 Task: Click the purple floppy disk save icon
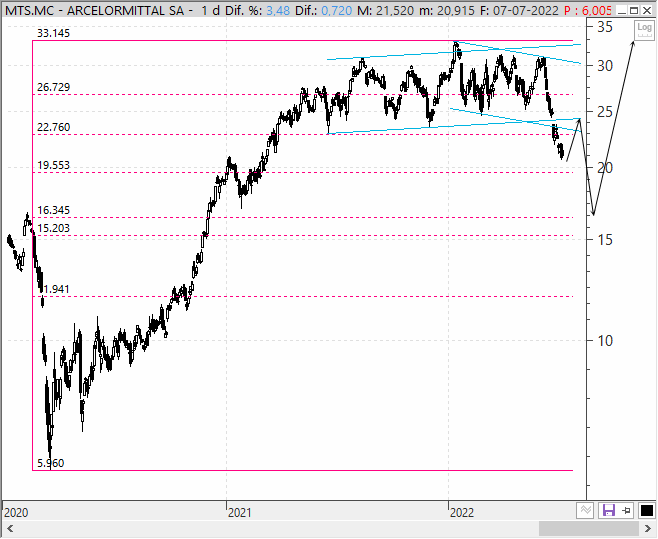pos(608,510)
